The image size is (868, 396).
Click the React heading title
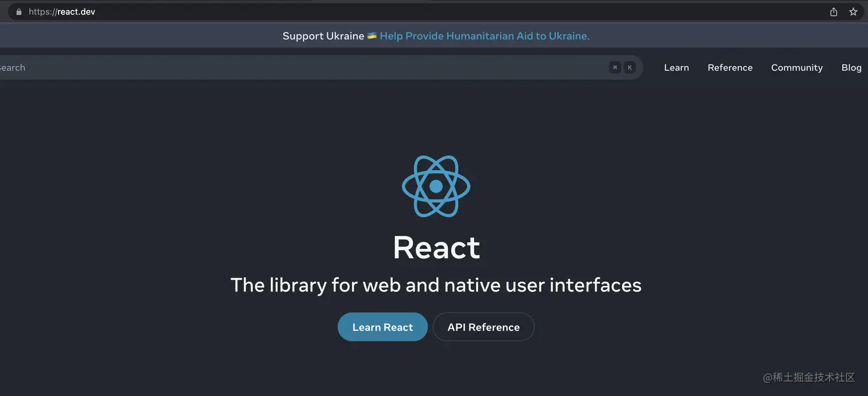tap(436, 248)
